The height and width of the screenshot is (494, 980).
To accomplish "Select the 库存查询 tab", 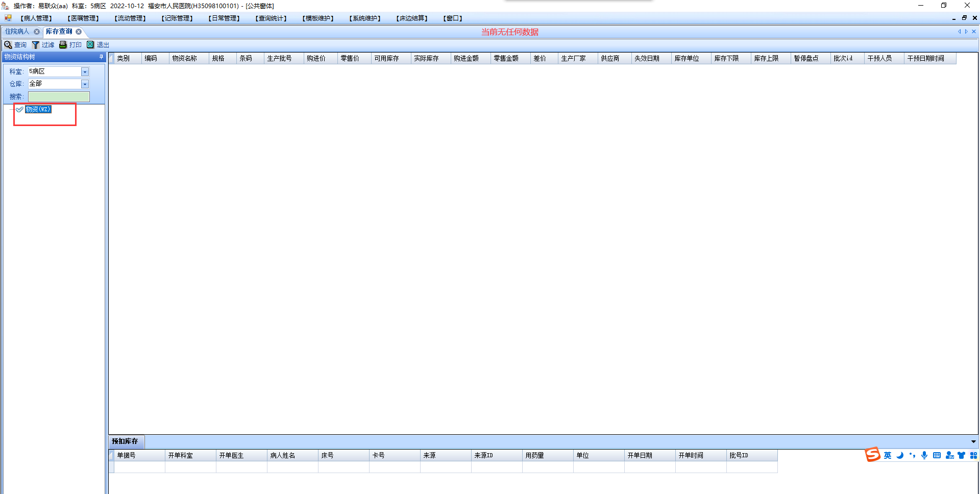I will 59,32.
